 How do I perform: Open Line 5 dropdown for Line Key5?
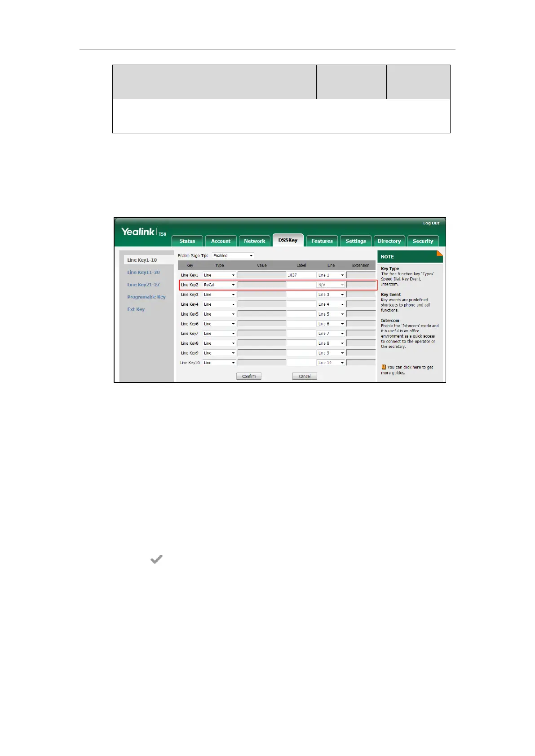[x=331, y=314]
